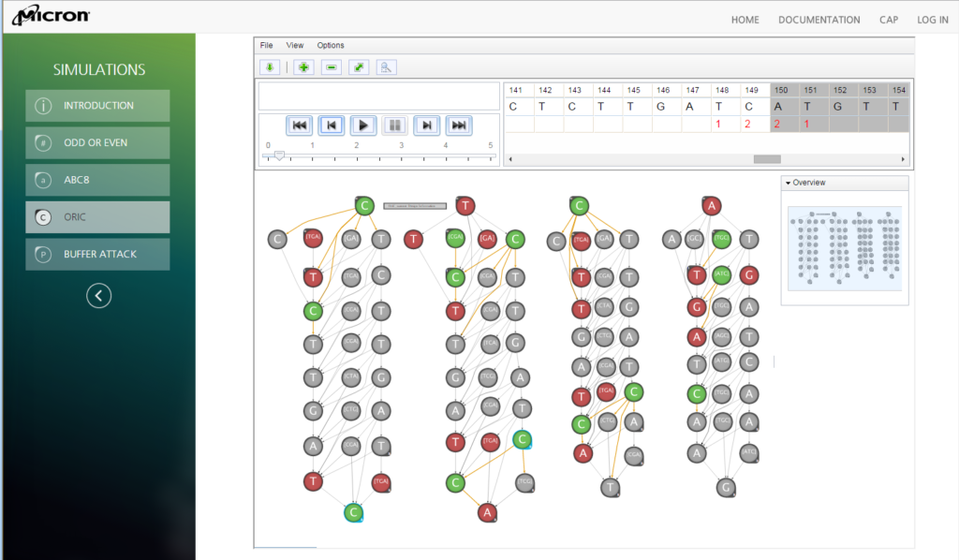Click the input table's left scroll arrow
The width and height of the screenshot is (959, 560).
pyautogui.click(x=510, y=159)
